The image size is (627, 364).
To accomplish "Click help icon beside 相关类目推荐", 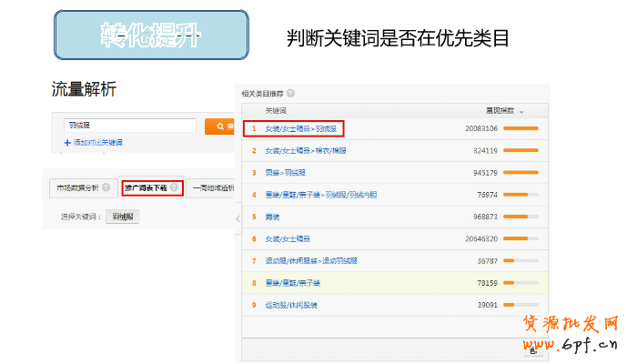I will click(x=291, y=94).
